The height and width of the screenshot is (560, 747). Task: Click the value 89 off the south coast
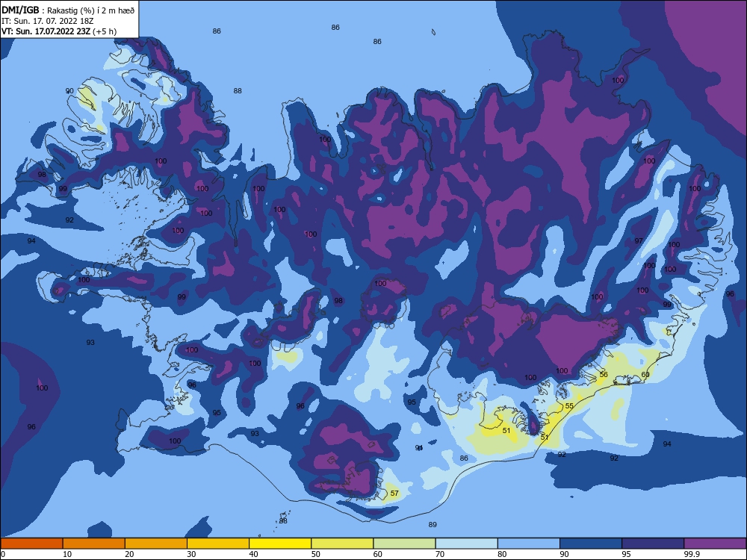click(433, 524)
